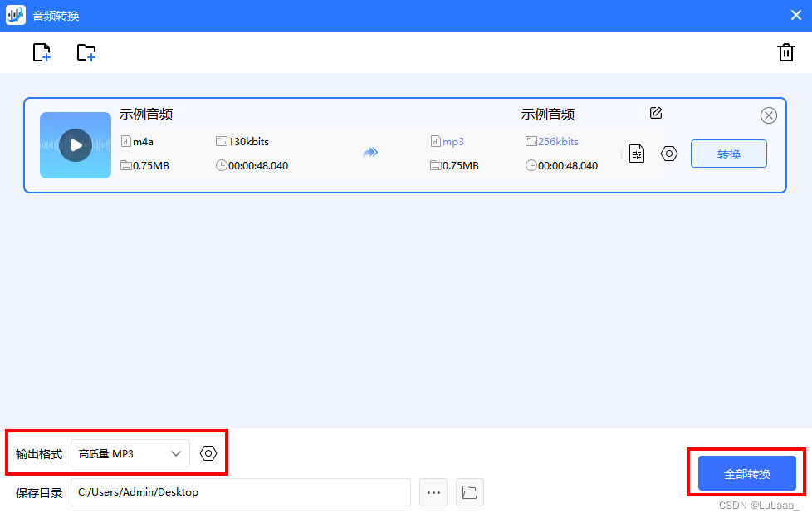Click the add audio file icon
812x518 pixels.
42,51
